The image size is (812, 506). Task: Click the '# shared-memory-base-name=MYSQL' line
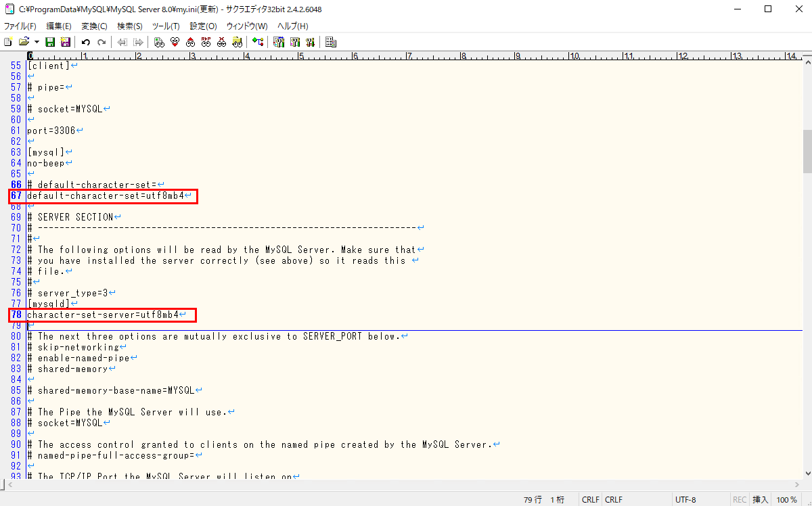(x=111, y=390)
